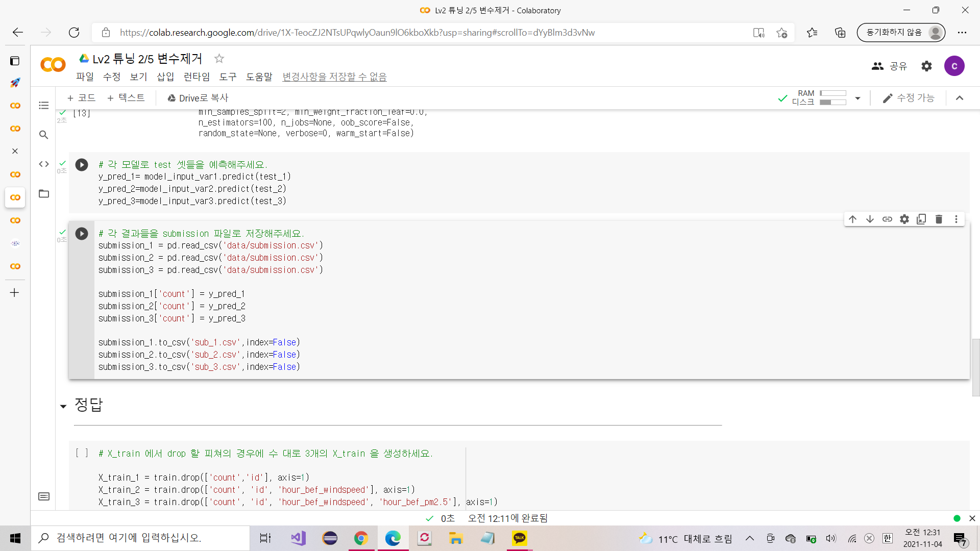Star the notebook title
Screen dimensions: 980x551
[219, 59]
